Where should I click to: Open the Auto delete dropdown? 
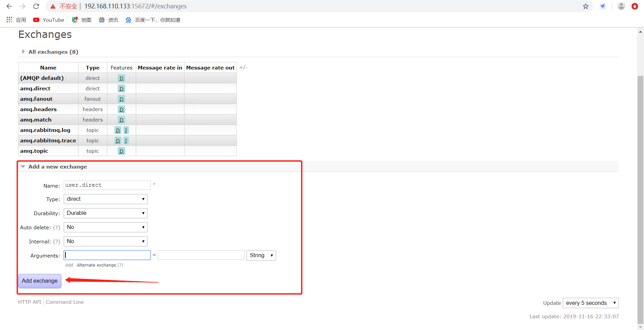point(106,227)
